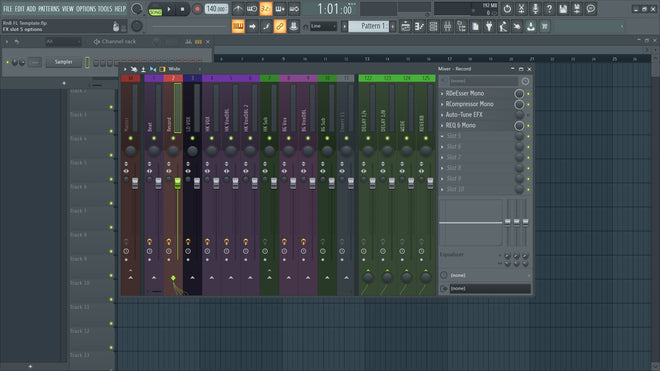Open tempo tapper icon
This screenshot has height=371, width=660.
click(503, 27)
